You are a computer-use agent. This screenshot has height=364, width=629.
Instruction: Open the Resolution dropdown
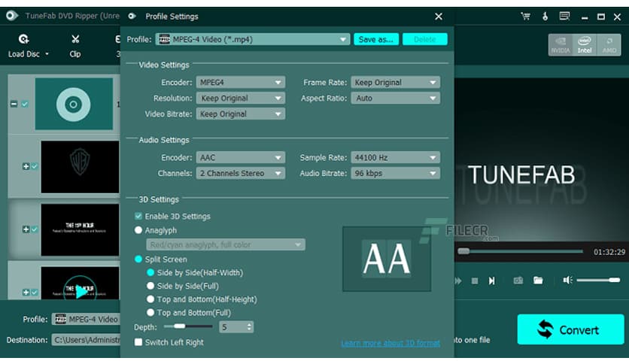240,98
